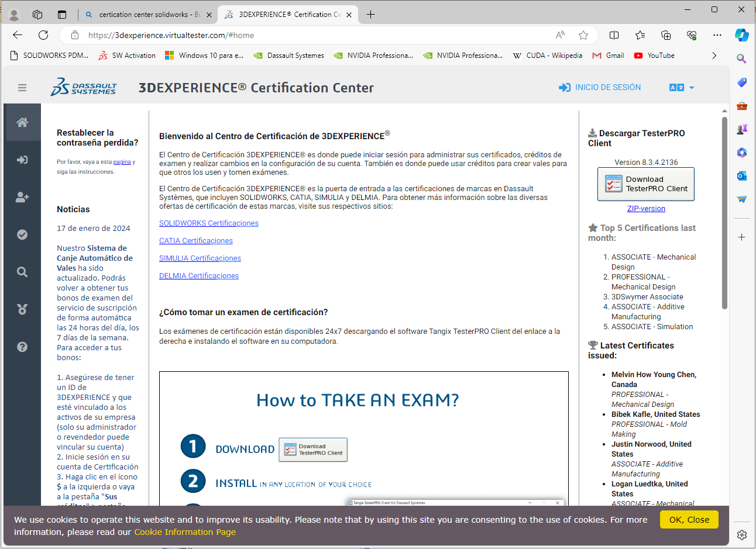Open the browser profile icon
The width and height of the screenshot is (756, 549).
tap(14, 15)
